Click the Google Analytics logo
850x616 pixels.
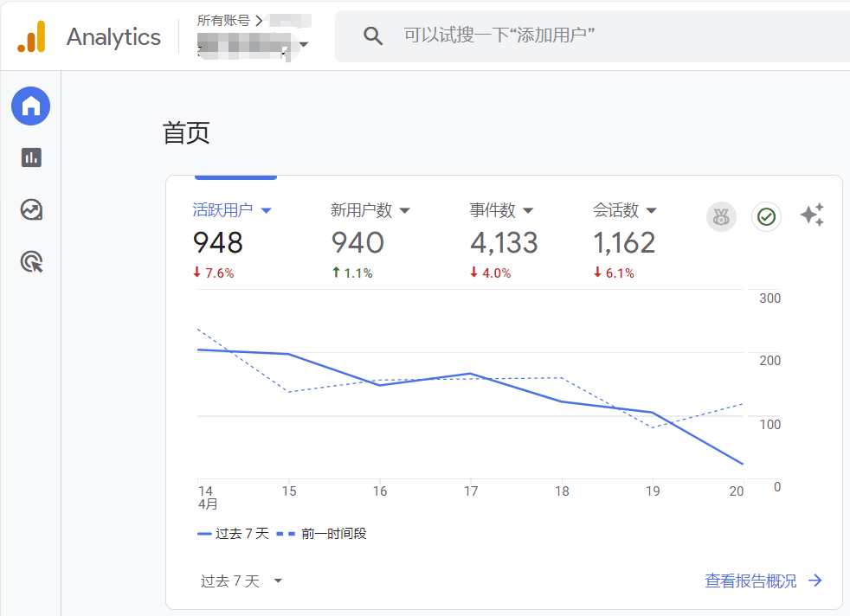31,37
